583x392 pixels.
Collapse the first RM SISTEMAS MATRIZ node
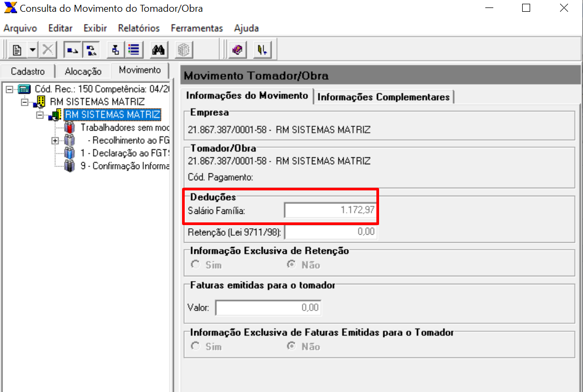pos(24,102)
